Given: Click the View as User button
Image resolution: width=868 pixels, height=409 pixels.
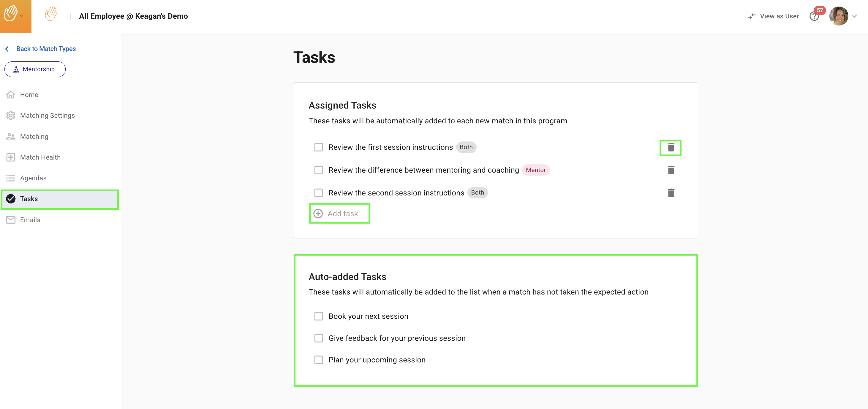Looking at the screenshot, I should point(779,16).
